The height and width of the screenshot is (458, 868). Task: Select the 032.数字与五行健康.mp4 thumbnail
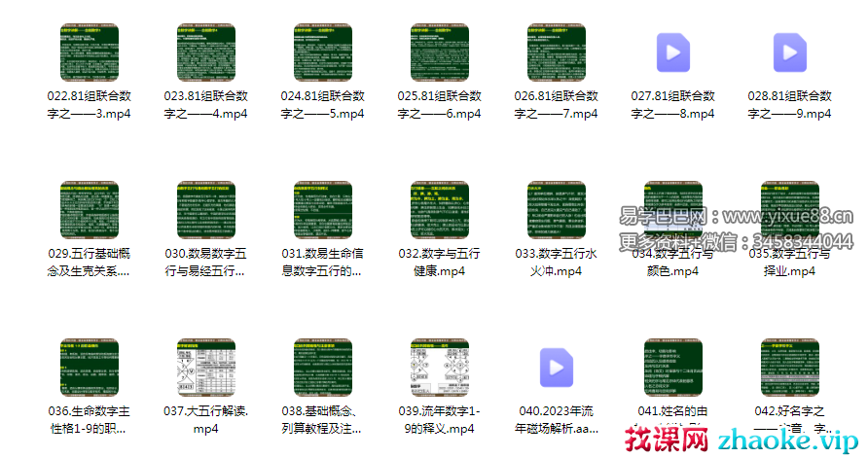439,210
